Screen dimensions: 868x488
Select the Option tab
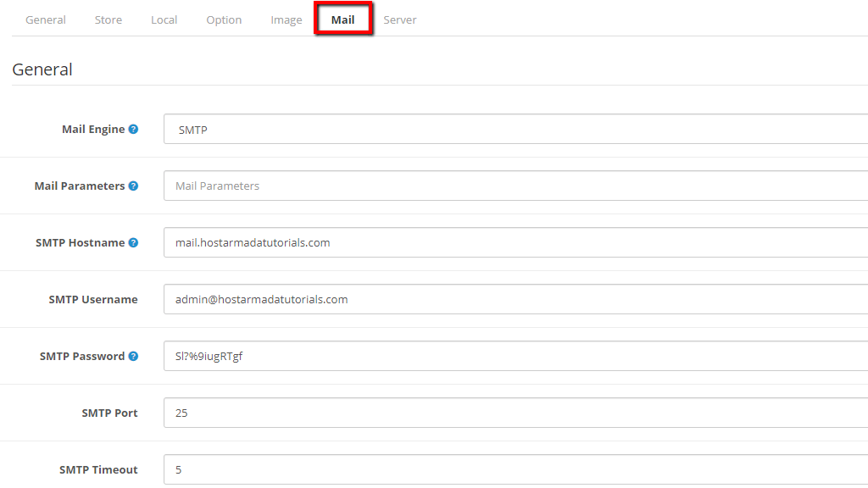click(224, 19)
